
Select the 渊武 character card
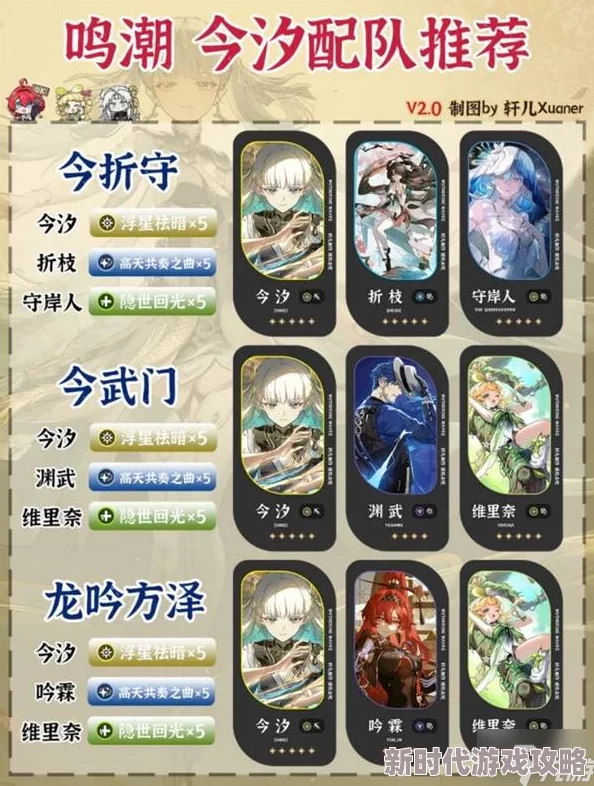coord(397,447)
